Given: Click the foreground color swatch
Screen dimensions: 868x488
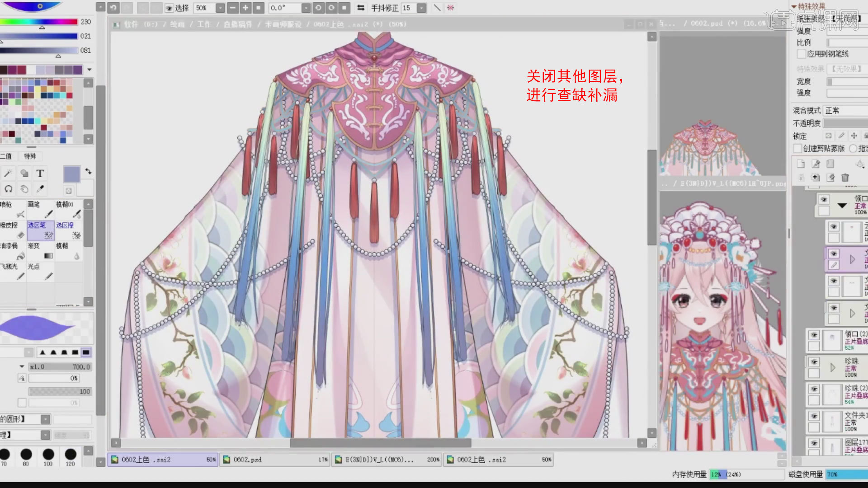Looking at the screenshot, I should point(71,174).
